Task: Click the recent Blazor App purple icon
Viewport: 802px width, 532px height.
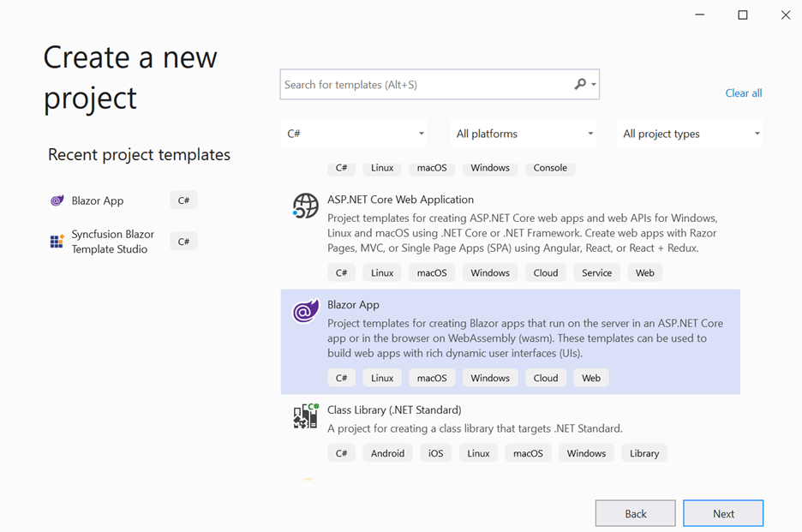Action: tap(57, 200)
